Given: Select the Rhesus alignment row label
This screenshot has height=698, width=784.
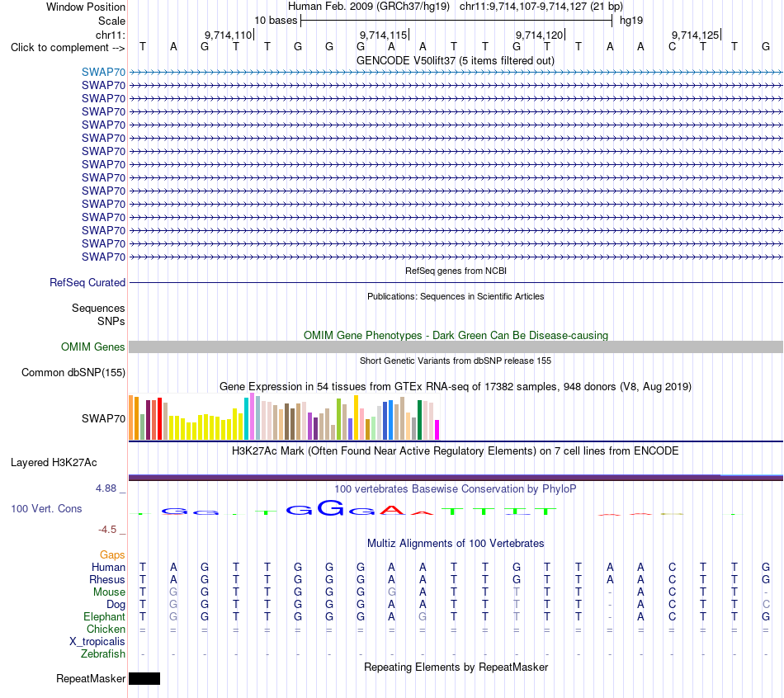Looking at the screenshot, I should tap(107, 579).
